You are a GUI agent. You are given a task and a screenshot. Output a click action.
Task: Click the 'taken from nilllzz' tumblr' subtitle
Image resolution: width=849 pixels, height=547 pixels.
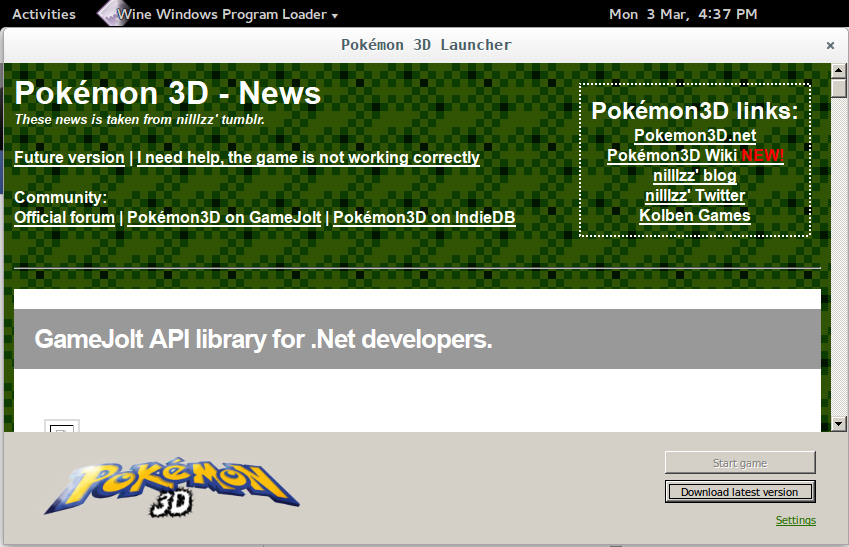140,120
